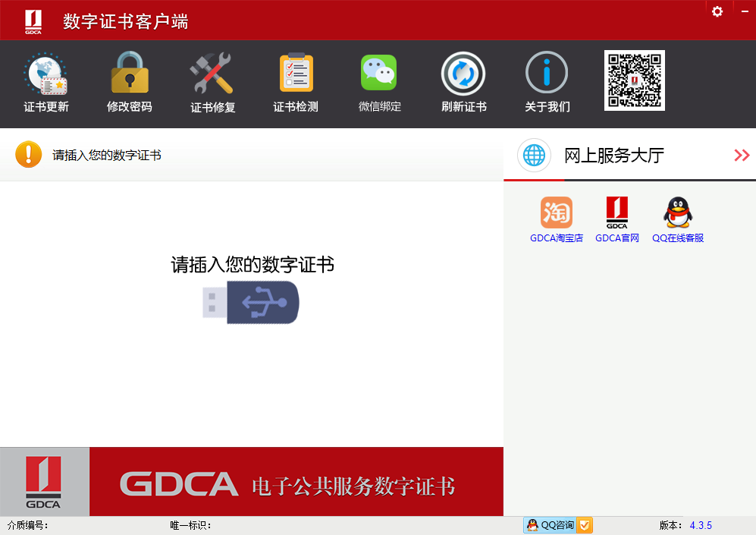Open 修改密码 padlock tool
Screen dimensions: 756x535
(129, 83)
